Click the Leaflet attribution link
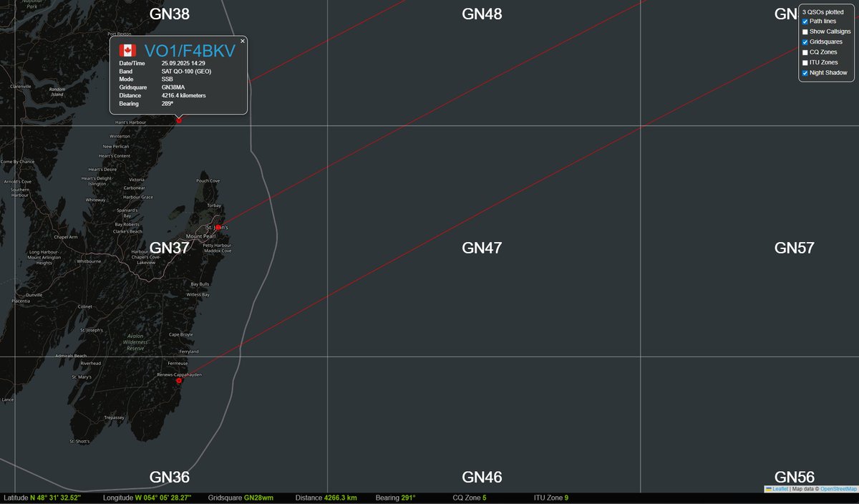The width and height of the screenshot is (859, 504). (x=780, y=488)
